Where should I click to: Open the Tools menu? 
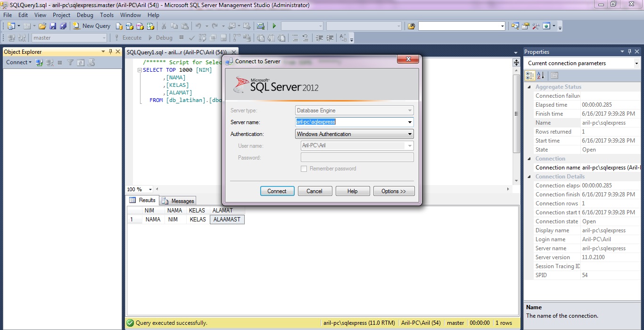click(107, 15)
